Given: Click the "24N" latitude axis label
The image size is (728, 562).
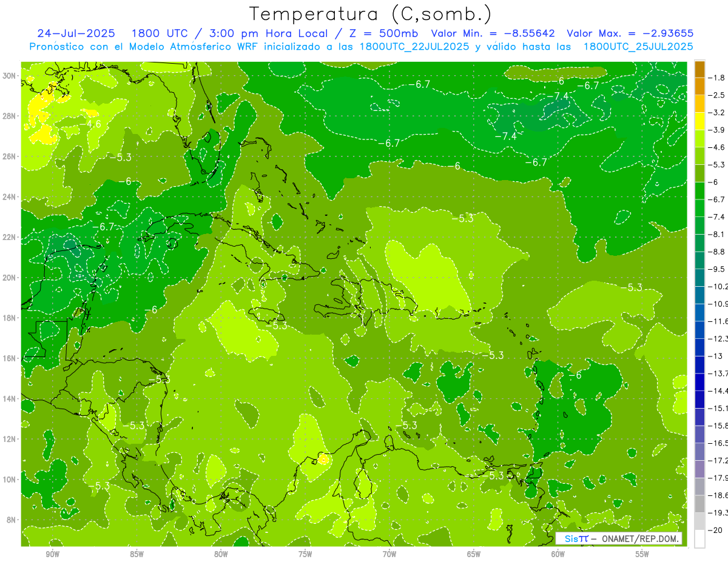Looking at the screenshot, I should (x=9, y=197).
